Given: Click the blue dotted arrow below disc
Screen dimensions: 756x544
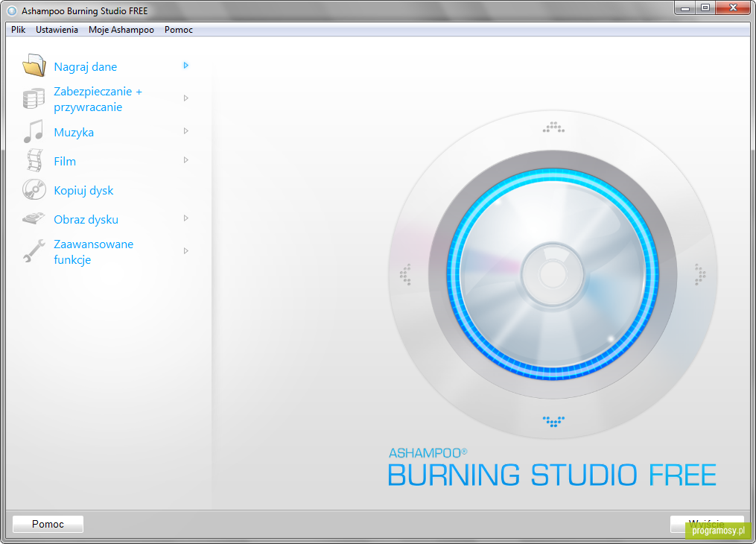Looking at the screenshot, I should coord(553,422).
